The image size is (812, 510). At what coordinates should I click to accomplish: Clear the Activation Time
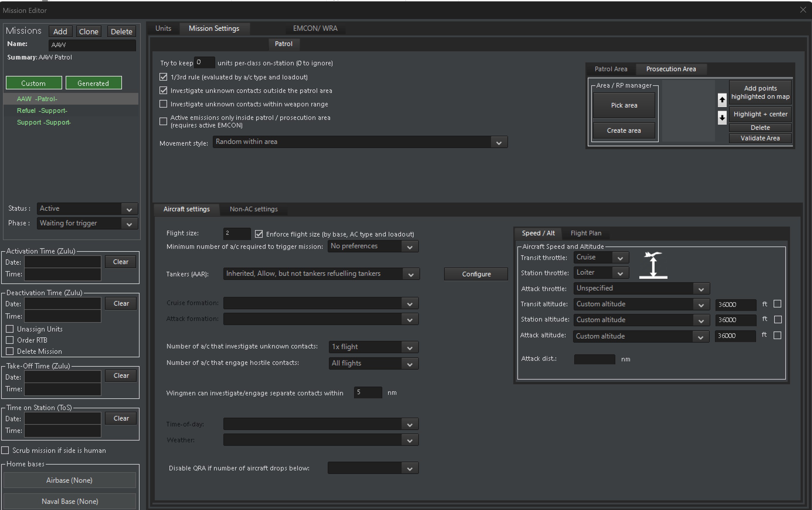[x=120, y=262]
